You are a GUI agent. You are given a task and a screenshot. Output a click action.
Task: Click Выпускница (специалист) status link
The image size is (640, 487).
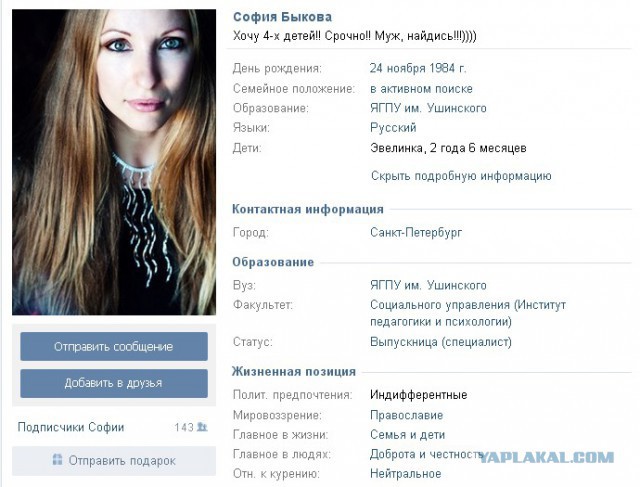(x=441, y=342)
